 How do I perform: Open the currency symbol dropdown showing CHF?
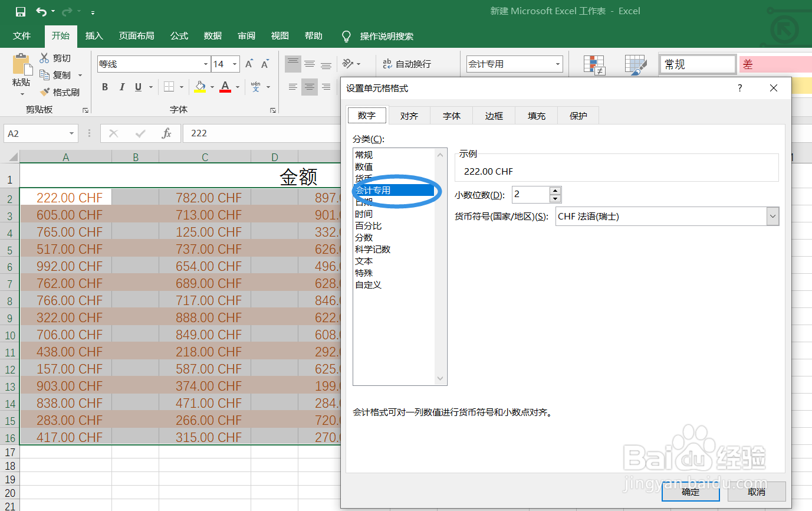pos(772,216)
